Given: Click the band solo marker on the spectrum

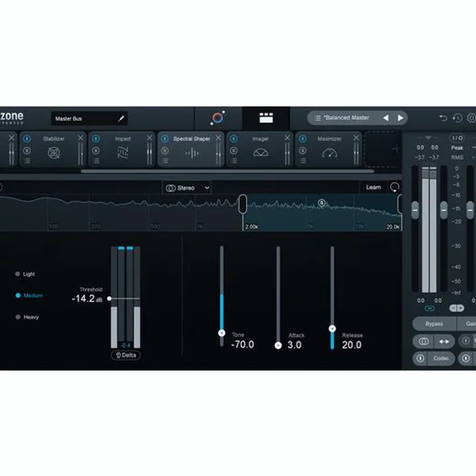Looking at the screenshot, I should 321,203.
